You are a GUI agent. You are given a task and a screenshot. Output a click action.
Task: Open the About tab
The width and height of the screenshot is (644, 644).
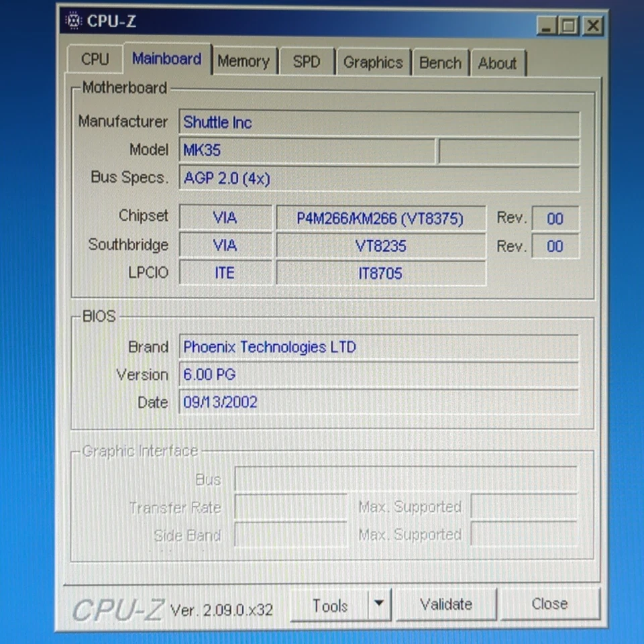tap(498, 63)
